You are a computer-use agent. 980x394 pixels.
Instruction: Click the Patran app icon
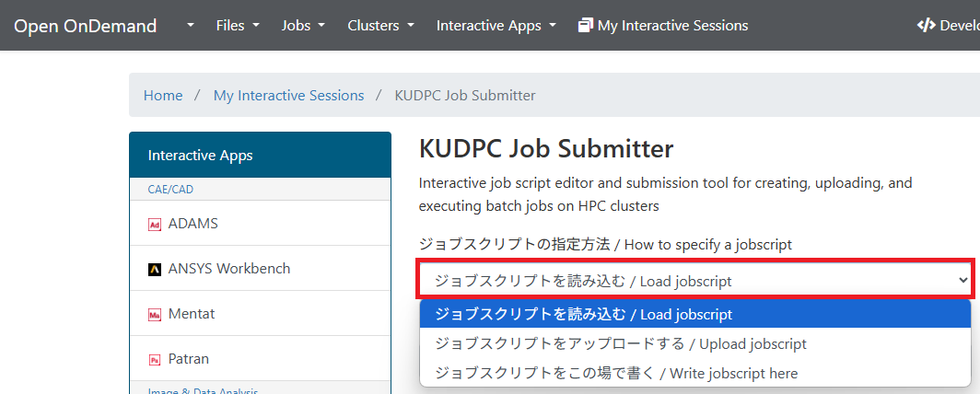point(155,360)
